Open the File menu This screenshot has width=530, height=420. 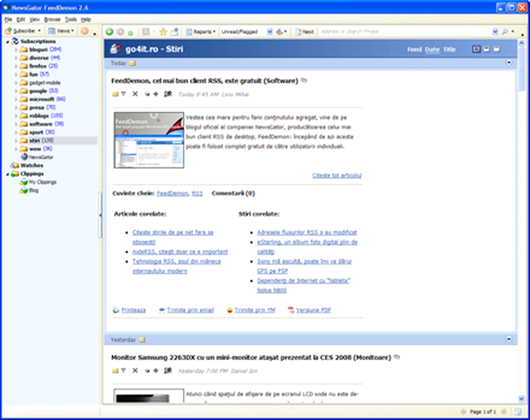[8, 20]
